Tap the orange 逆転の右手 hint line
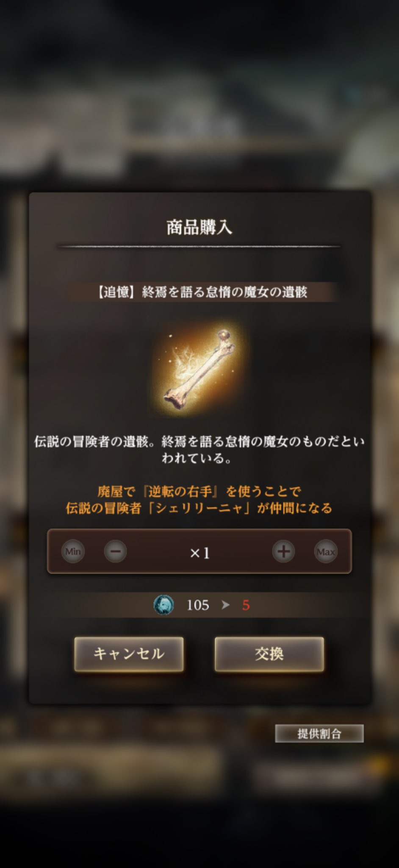The image size is (399, 868). coord(199,491)
